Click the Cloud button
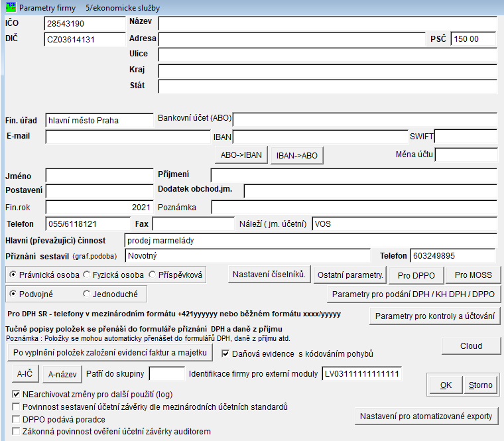Screen dimensions: 504x441 click(x=472, y=346)
